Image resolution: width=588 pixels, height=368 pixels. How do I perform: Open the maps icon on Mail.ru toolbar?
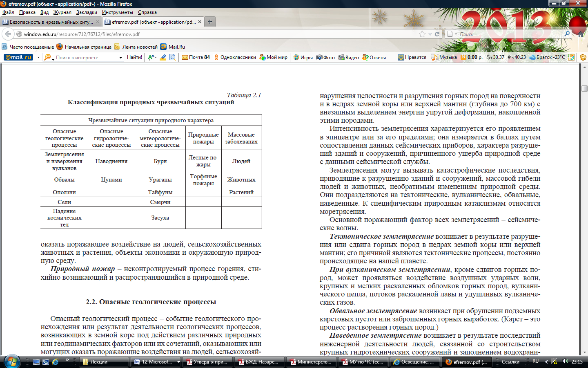[571, 57]
